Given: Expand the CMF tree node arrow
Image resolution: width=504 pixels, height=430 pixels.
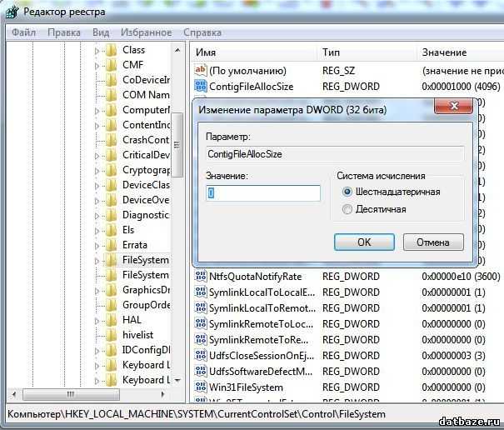Looking at the screenshot, I should [x=97, y=65].
